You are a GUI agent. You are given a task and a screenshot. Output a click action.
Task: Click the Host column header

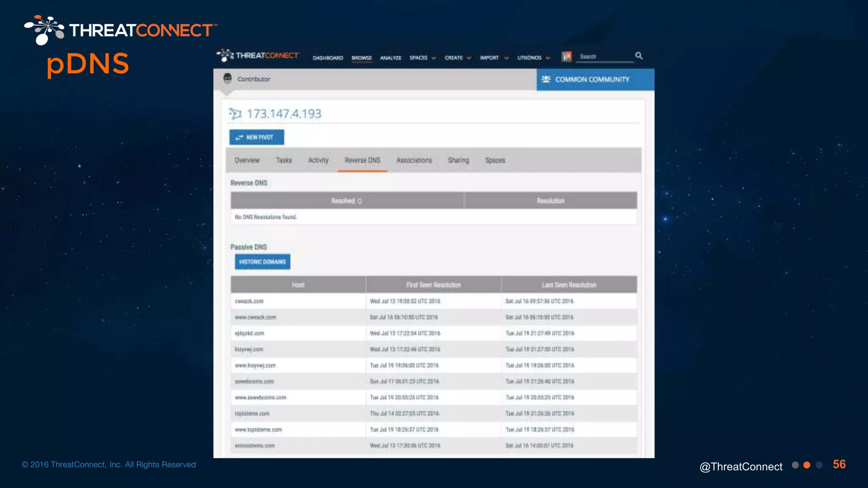(x=298, y=285)
